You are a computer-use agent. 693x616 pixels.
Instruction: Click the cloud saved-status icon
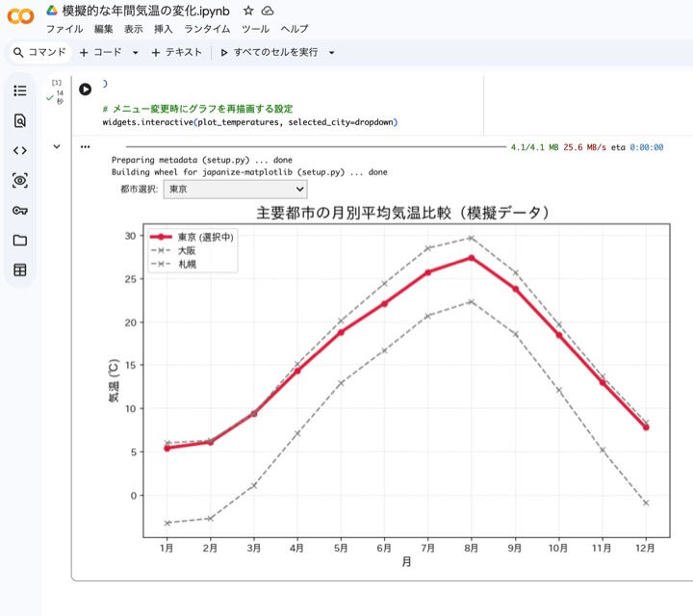tap(268, 11)
